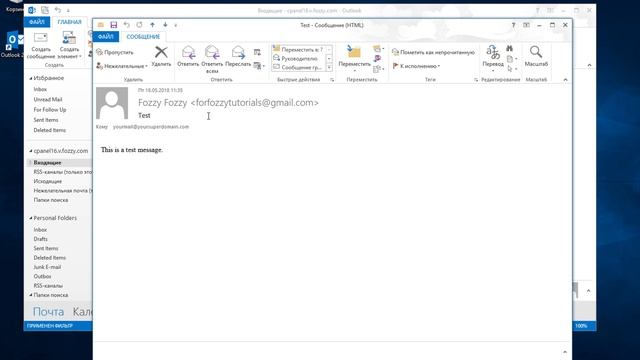Go to the next item with the down arrow

click(165, 25)
